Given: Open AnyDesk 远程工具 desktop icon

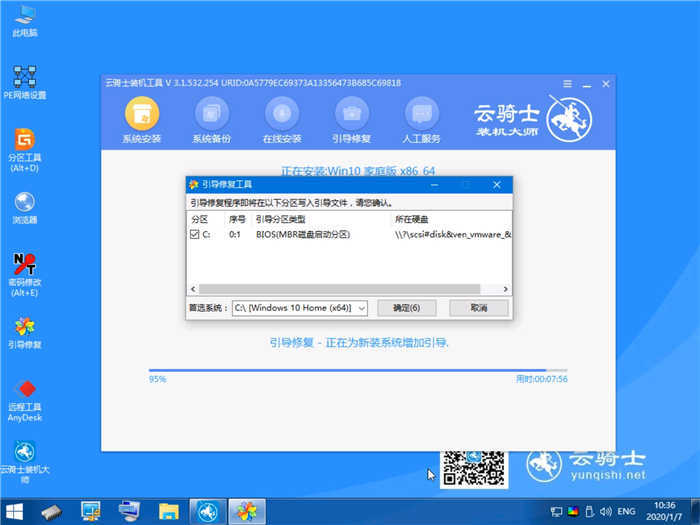Looking at the screenshot, I should (24, 390).
